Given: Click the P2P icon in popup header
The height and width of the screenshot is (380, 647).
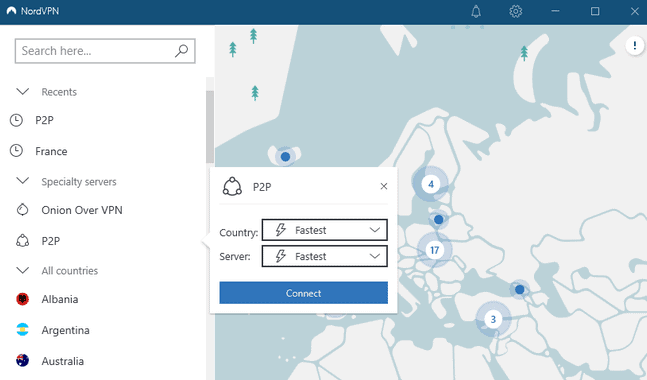Looking at the screenshot, I should tap(232, 186).
